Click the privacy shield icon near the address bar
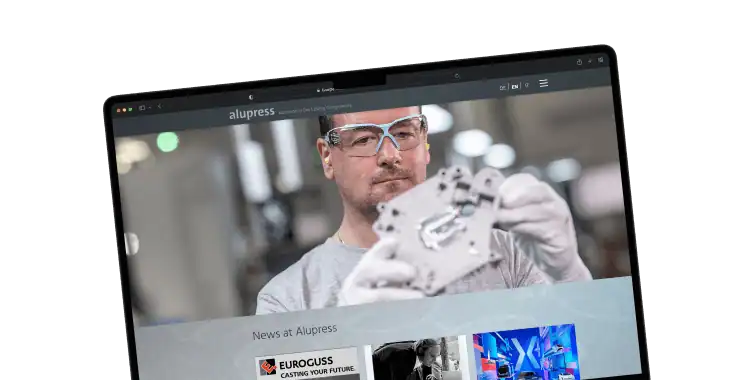 click(x=251, y=97)
